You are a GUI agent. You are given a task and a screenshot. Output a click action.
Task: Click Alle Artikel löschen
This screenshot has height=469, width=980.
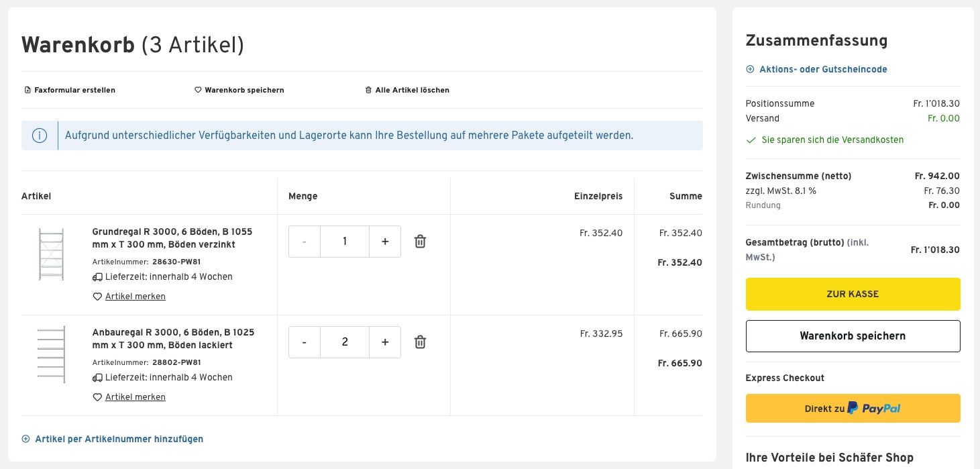coord(407,90)
